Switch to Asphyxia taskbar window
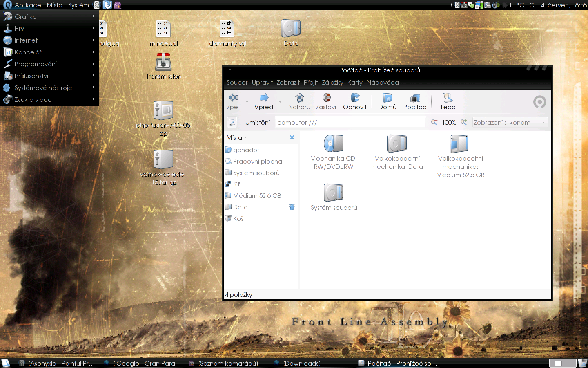 click(x=57, y=363)
